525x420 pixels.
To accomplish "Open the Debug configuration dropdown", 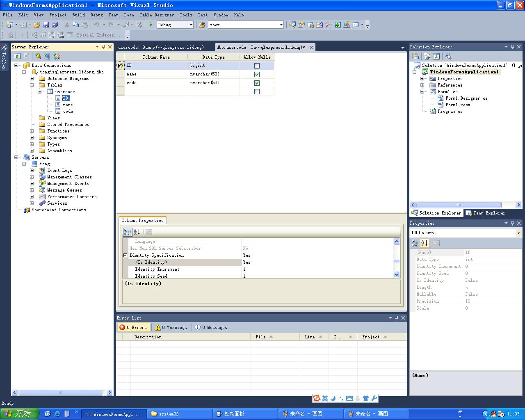I will tap(191, 25).
